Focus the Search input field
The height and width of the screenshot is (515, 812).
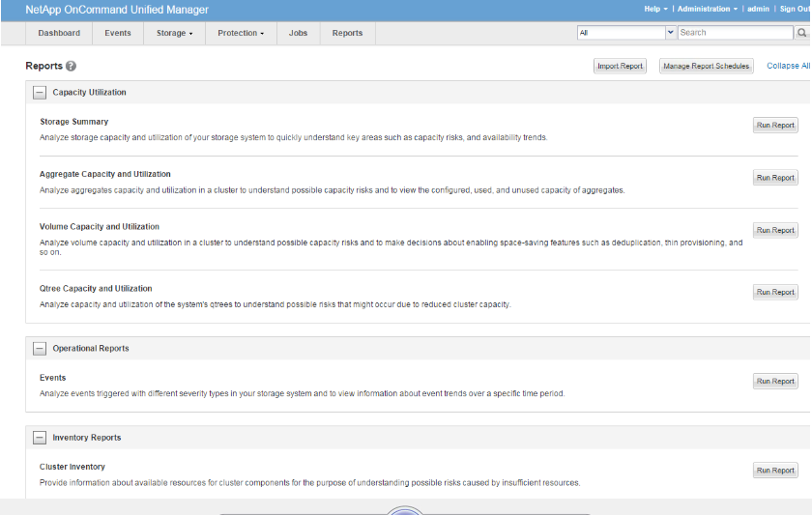pos(736,33)
